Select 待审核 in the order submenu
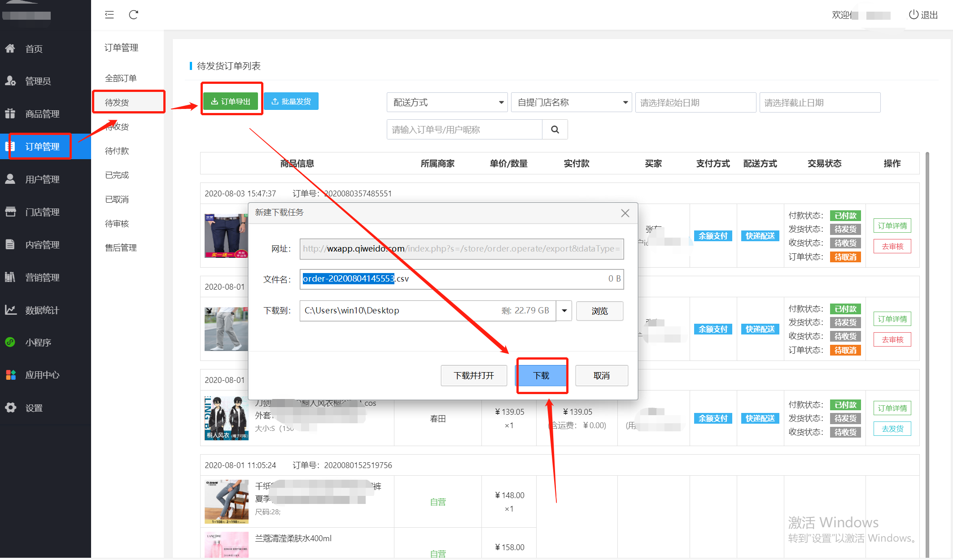Screen dimensions: 953x560 [x=117, y=223]
